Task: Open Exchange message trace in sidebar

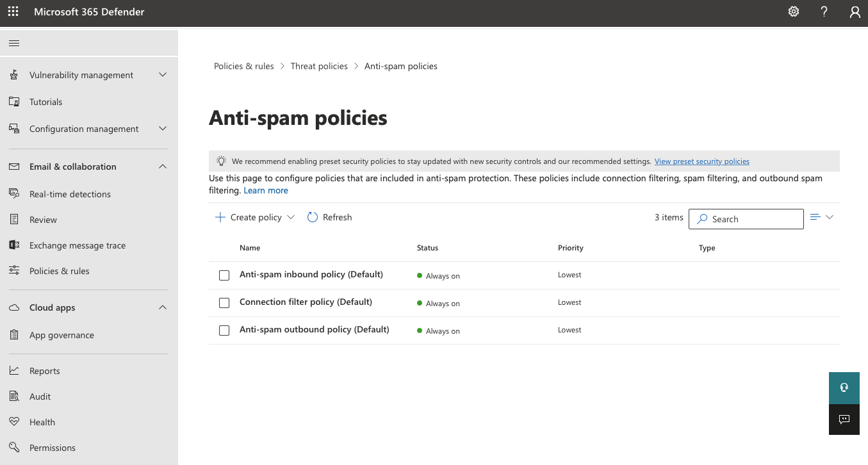Action: pos(77,245)
